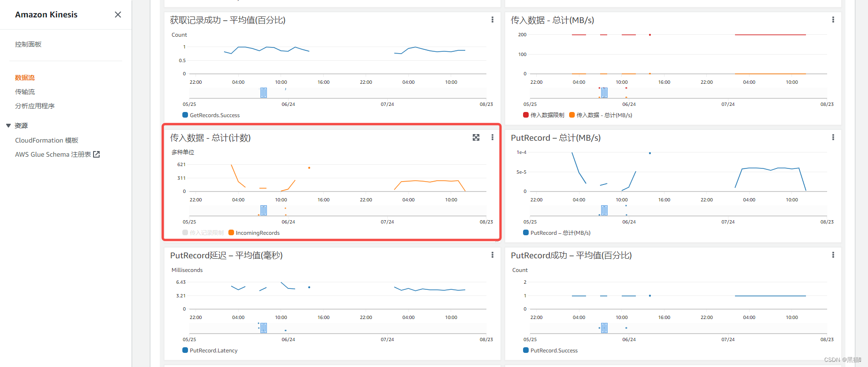Click time-range handle in PutRecord – 总计(MB/s) mini timeline
Viewport: 868px width, 367px height.
(x=604, y=210)
